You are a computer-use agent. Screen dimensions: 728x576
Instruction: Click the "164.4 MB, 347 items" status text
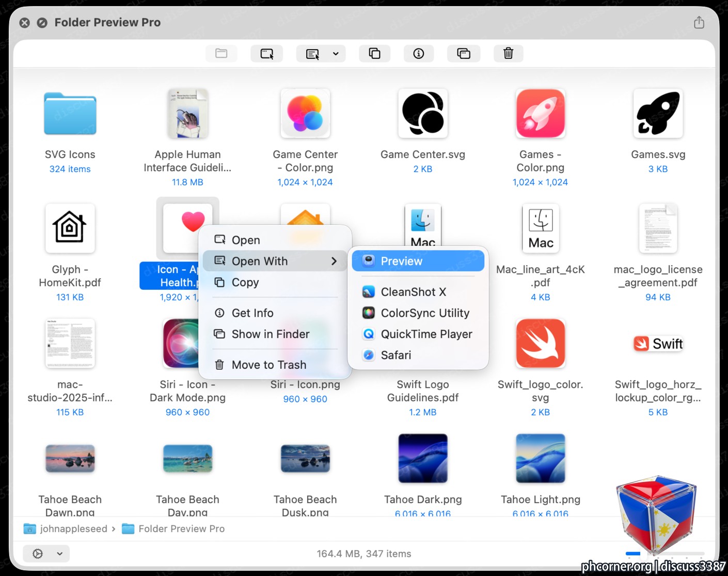tap(364, 554)
